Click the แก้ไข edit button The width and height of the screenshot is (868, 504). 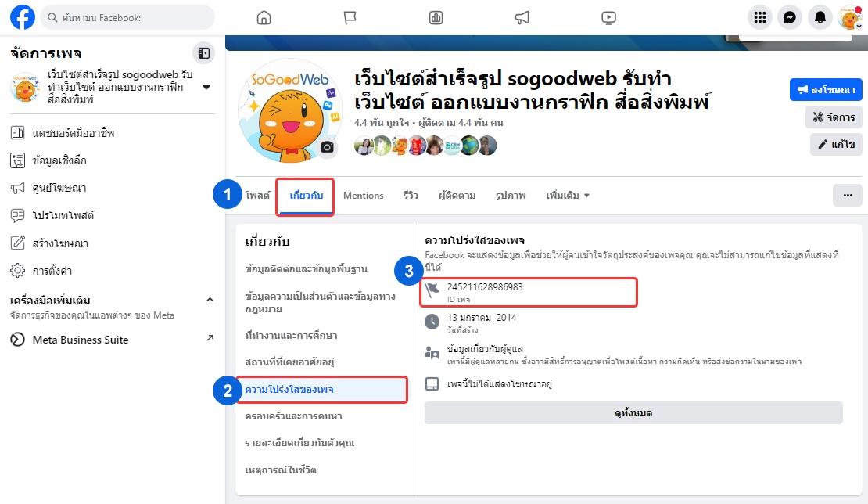pos(837,145)
